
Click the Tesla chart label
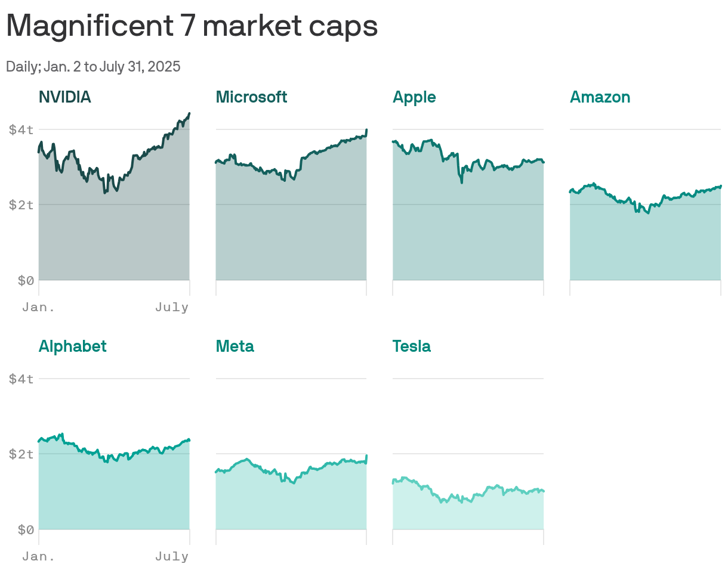(x=412, y=346)
